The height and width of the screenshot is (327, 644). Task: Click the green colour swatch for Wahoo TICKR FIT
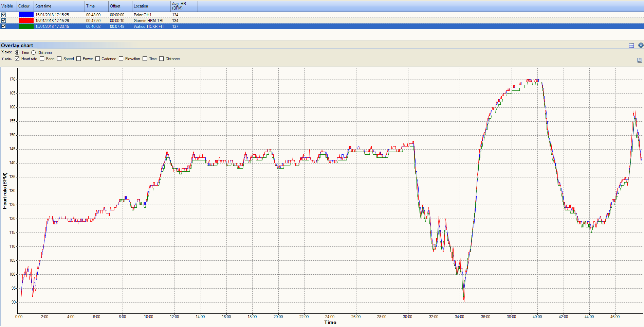click(26, 26)
